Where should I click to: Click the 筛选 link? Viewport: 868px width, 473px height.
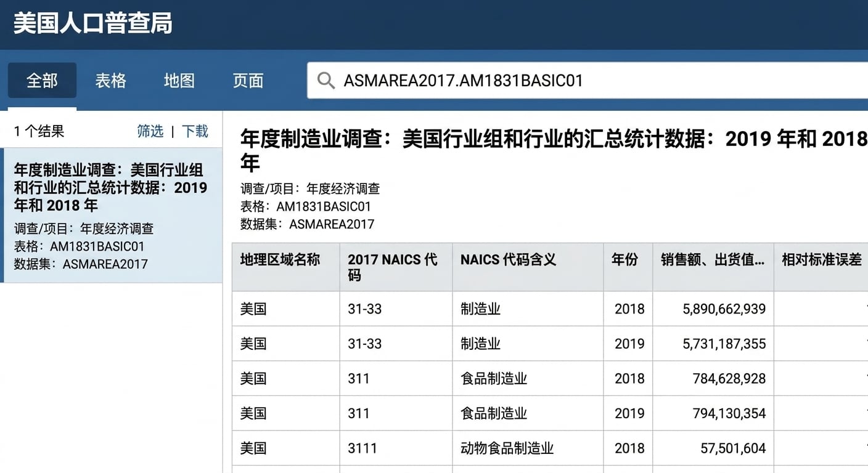(x=150, y=131)
